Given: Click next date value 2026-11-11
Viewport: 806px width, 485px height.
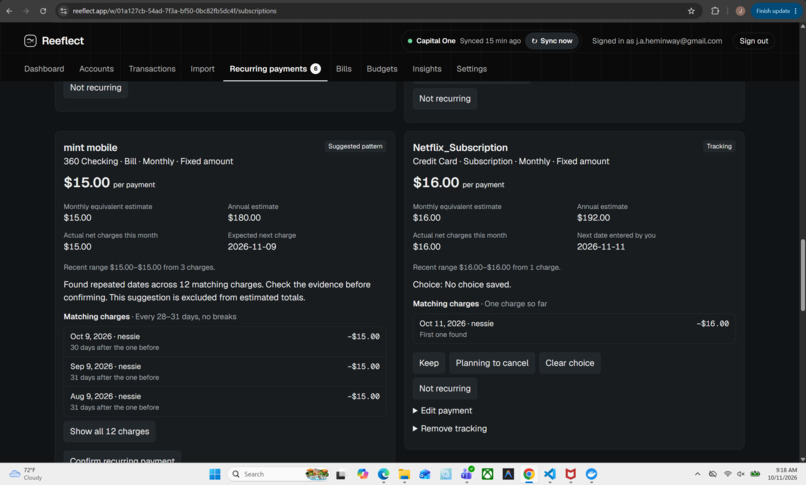Looking at the screenshot, I should pos(601,247).
